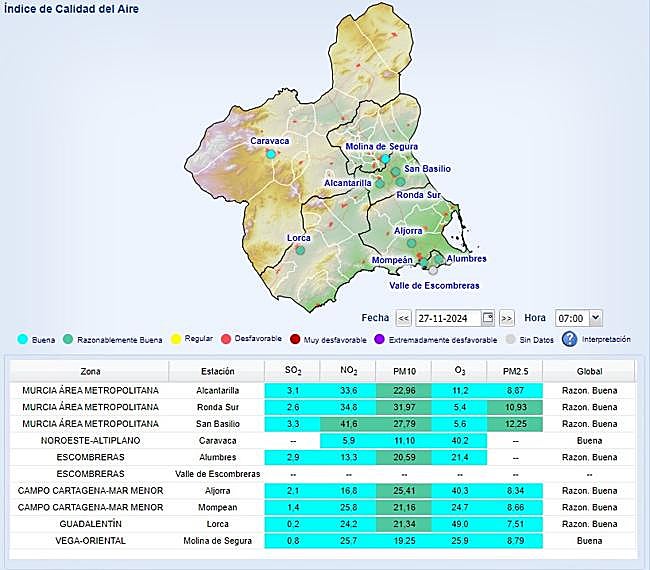Screen dimensions: 650x570
Task: Click the Alcantarilla station marker
Action: [379, 183]
